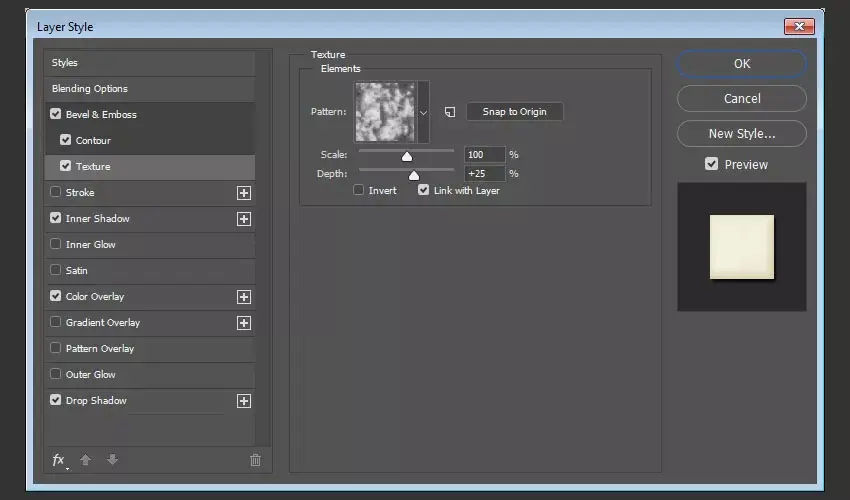Screen dimensions: 850x500
Task: Enable the Inner Glow checkbox
Action: [55, 244]
